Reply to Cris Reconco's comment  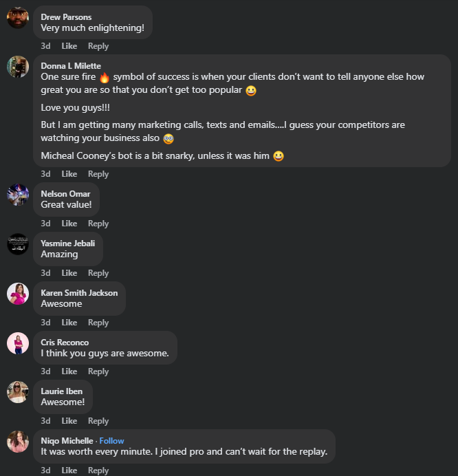98,371
